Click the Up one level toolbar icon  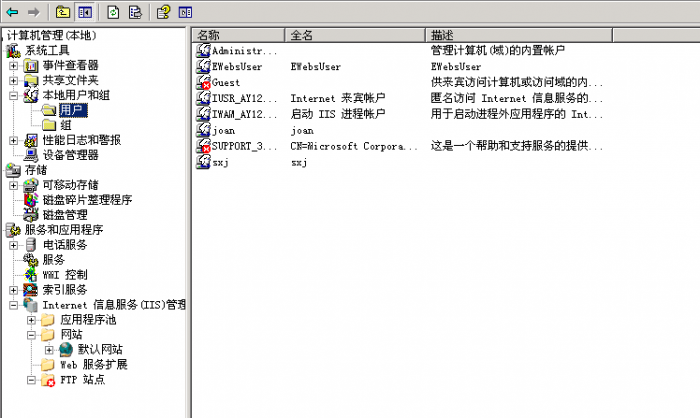coord(63,12)
